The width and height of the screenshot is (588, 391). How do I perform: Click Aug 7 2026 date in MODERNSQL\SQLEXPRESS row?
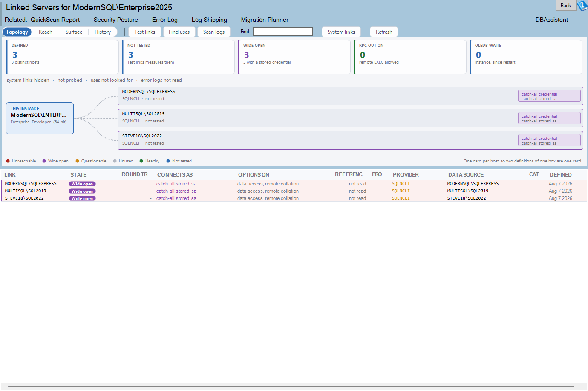tap(560, 184)
